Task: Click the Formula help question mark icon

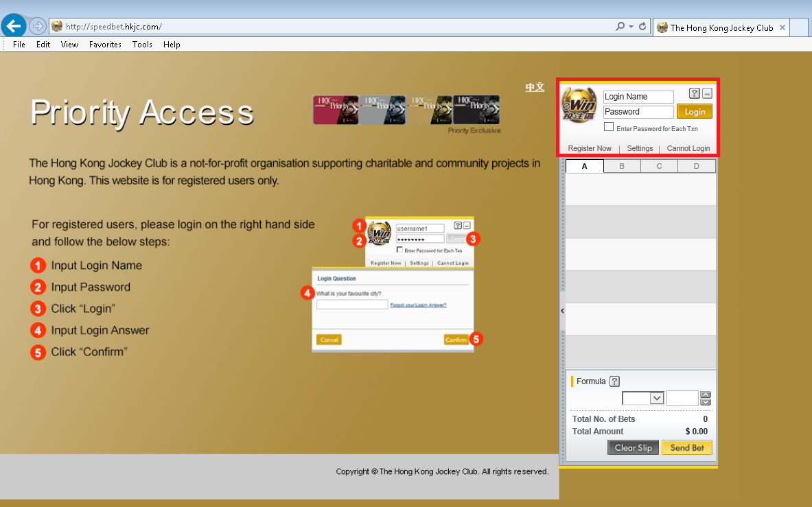Action: [x=614, y=381]
